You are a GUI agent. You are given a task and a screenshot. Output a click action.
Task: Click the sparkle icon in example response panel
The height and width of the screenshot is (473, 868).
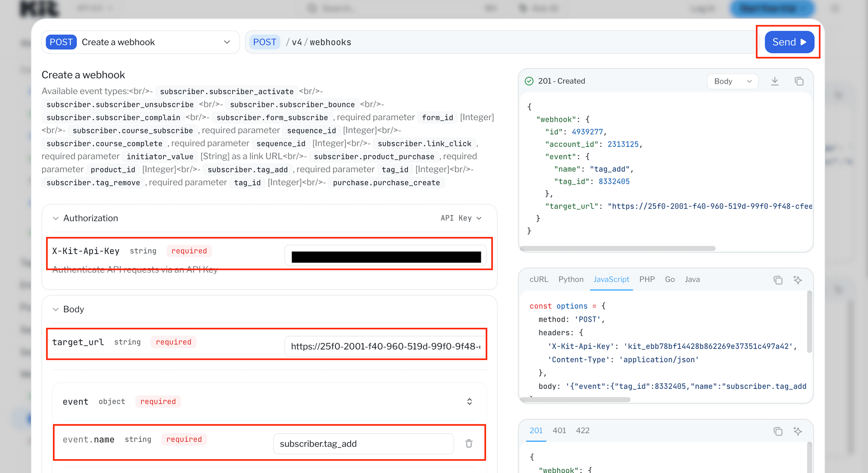pyautogui.click(x=798, y=431)
